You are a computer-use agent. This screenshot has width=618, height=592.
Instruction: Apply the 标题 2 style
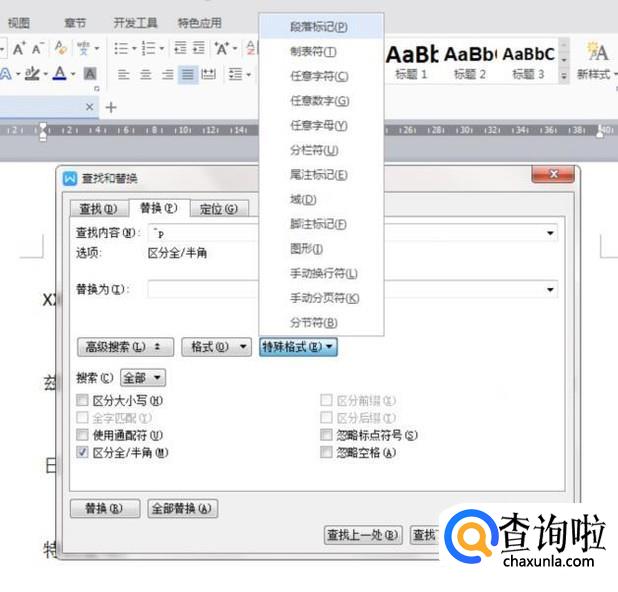pos(470,62)
